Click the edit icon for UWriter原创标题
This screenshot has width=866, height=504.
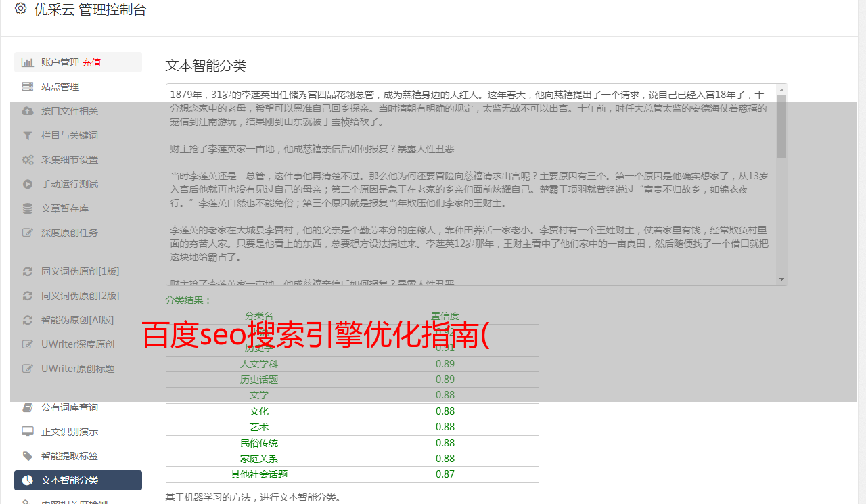coord(28,369)
